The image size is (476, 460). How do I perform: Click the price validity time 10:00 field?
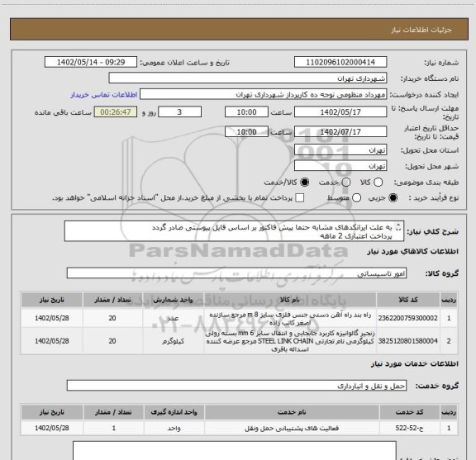[x=246, y=132]
